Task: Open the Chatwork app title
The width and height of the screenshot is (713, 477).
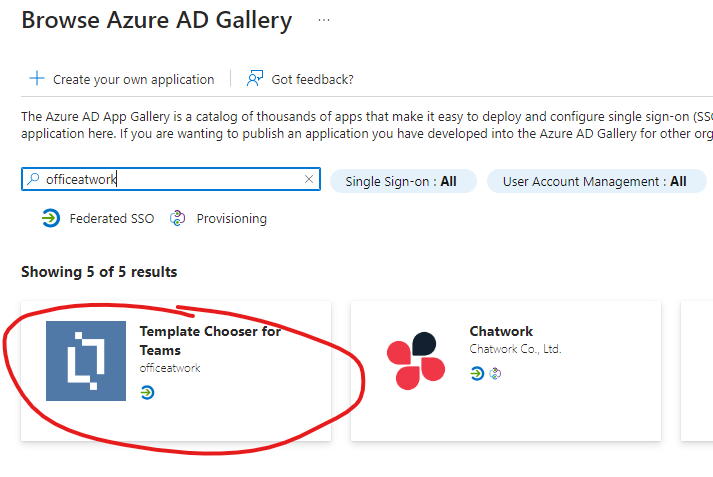Action: tap(501, 331)
